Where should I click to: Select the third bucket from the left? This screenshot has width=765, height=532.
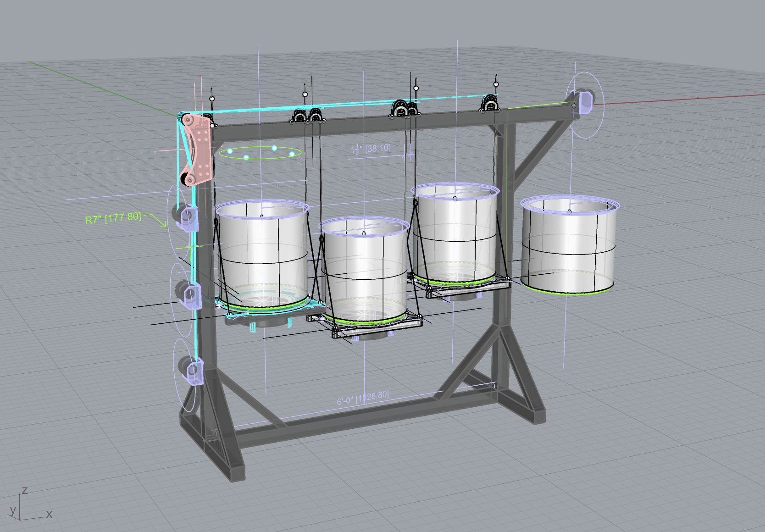click(x=455, y=234)
